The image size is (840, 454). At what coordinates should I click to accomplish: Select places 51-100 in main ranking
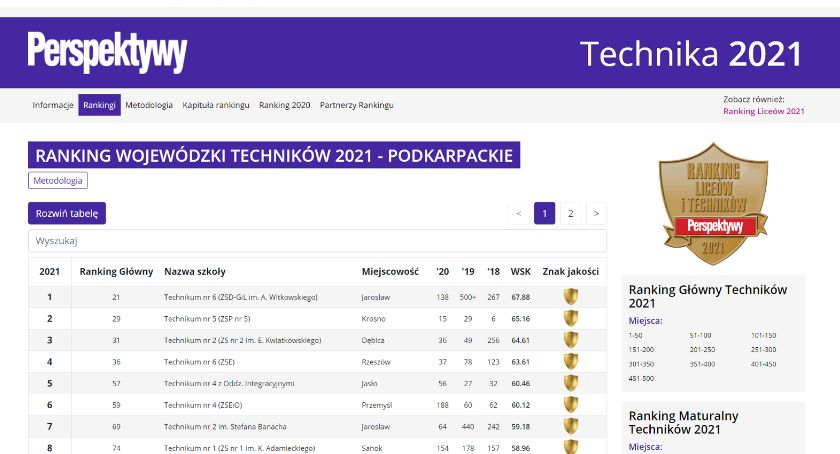(702, 335)
